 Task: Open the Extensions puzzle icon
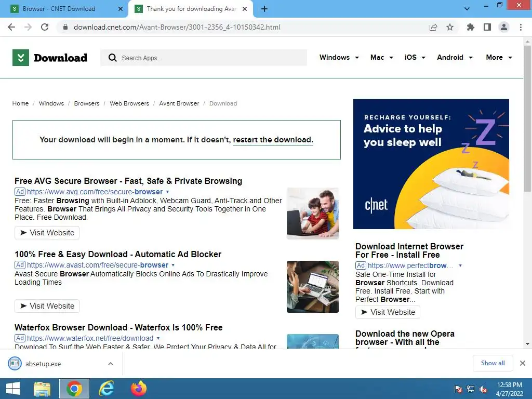click(x=470, y=27)
